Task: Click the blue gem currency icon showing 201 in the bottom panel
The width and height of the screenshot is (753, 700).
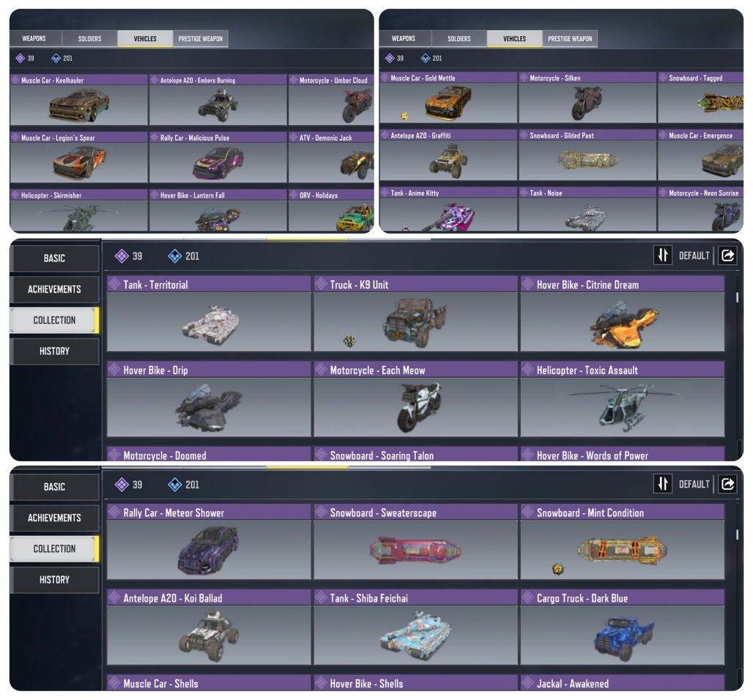Action: [x=174, y=485]
